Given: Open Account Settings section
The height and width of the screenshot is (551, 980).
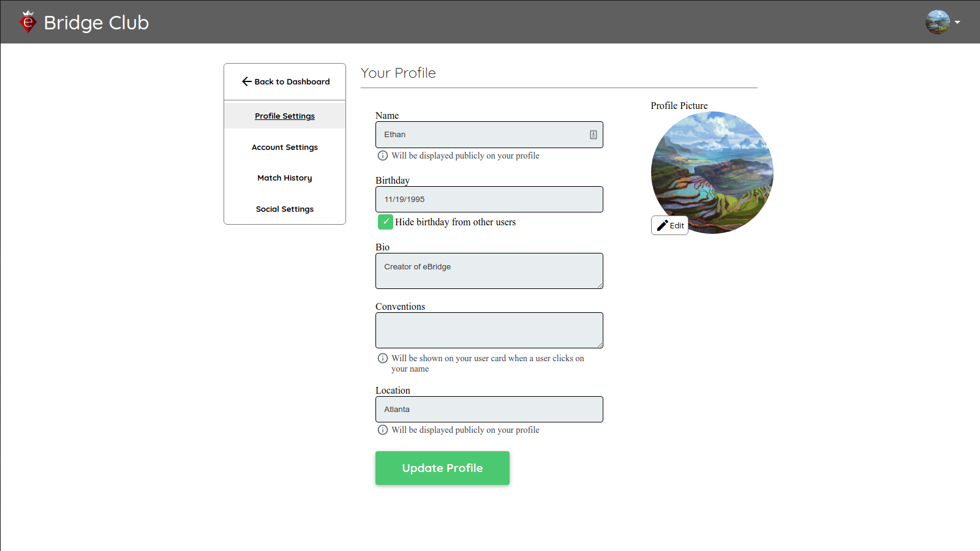Looking at the screenshot, I should [x=285, y=147].
